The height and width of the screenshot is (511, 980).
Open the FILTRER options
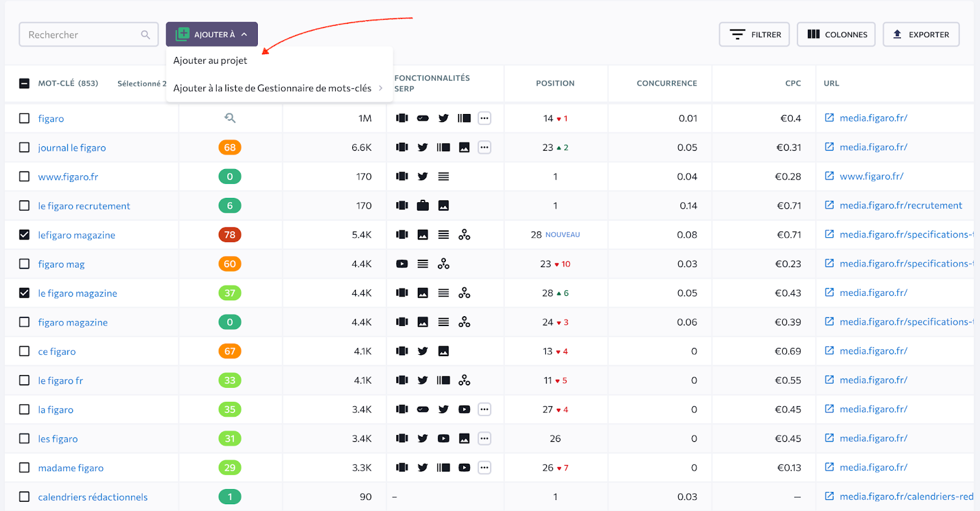click(755, 34)
